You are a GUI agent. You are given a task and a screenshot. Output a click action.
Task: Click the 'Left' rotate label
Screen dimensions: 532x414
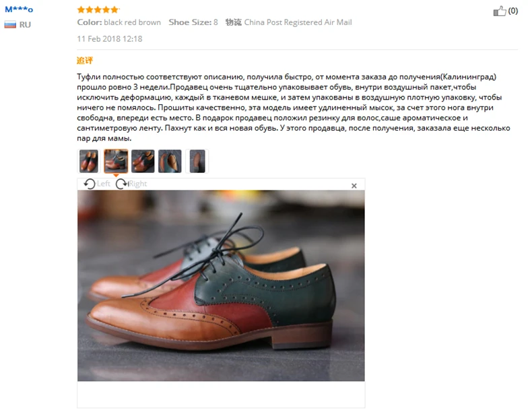(104, 184)
